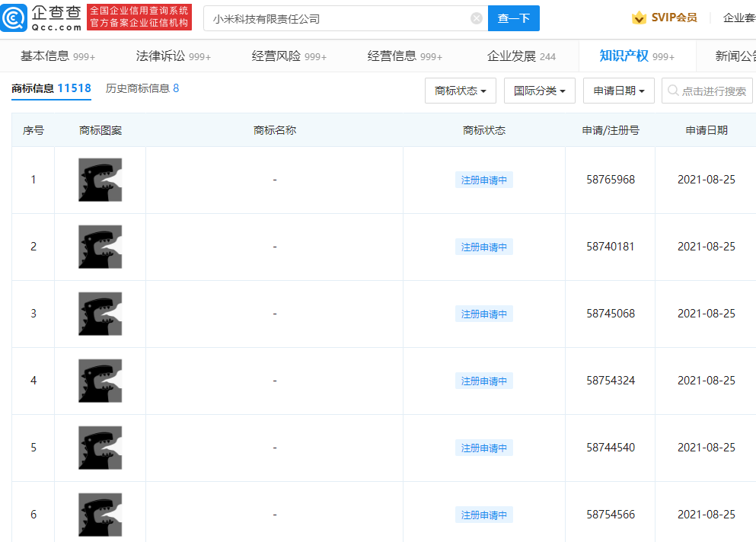
Task: Click the 商标名称 column header
Action: (275, 131)
